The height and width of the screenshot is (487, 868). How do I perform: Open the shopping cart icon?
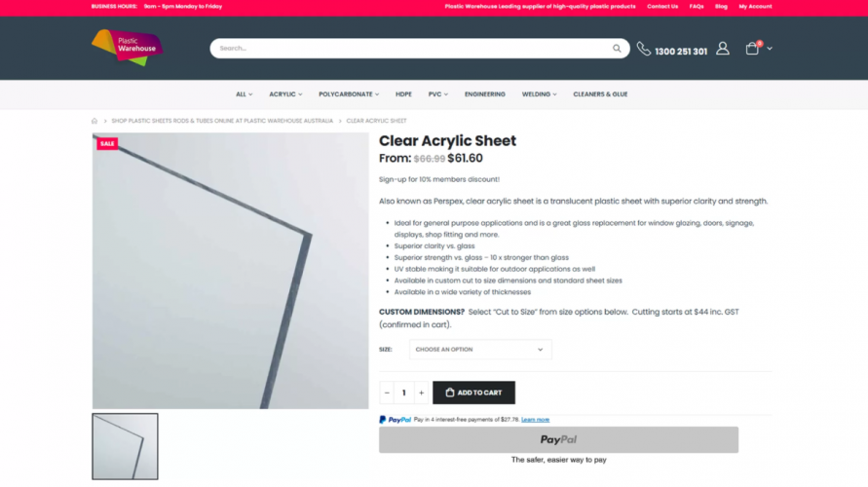tap(752, 48)
